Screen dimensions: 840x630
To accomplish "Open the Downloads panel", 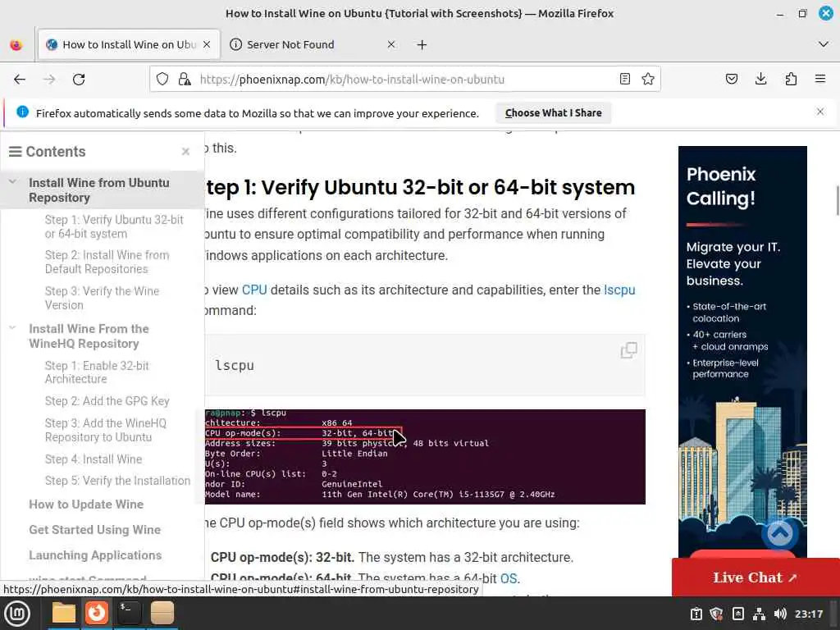I will point(760,80).
